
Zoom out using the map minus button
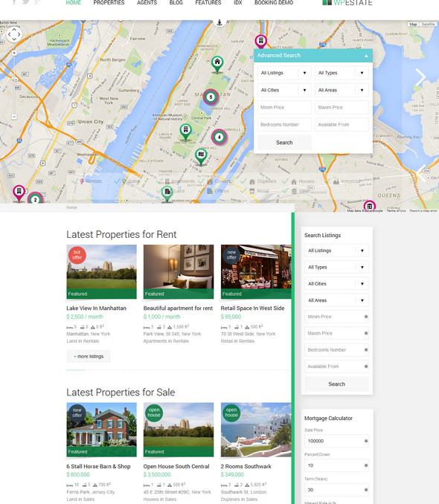(14, 117)
